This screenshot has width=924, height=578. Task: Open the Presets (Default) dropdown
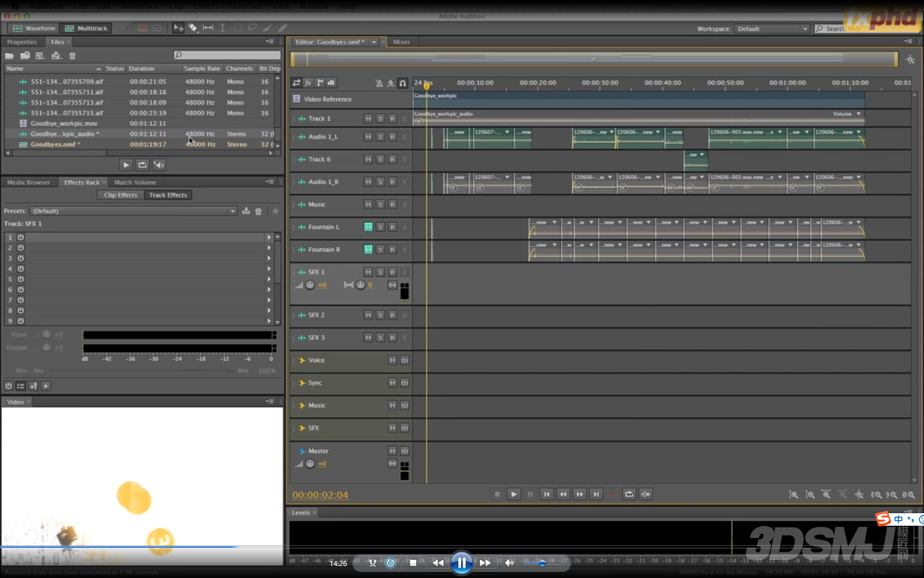(x=133, y=211)
